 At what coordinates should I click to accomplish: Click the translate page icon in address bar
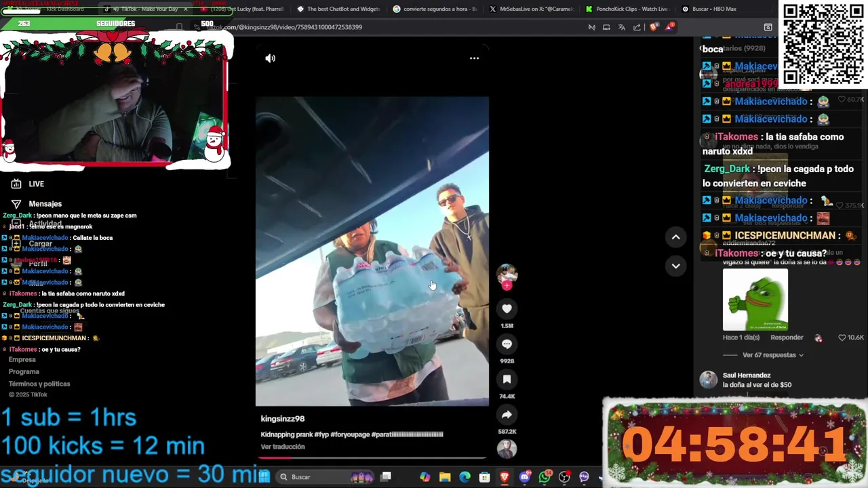tap(622, 27)
